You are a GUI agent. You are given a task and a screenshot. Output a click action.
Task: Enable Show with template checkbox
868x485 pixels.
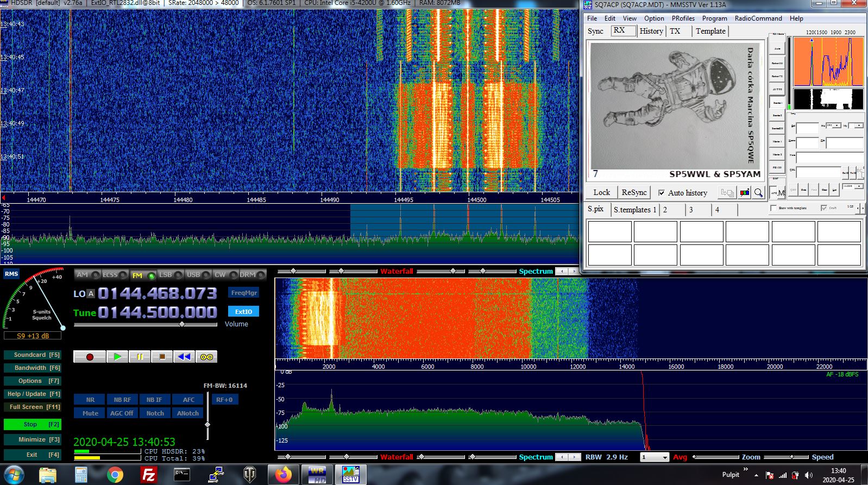point(773,208)
